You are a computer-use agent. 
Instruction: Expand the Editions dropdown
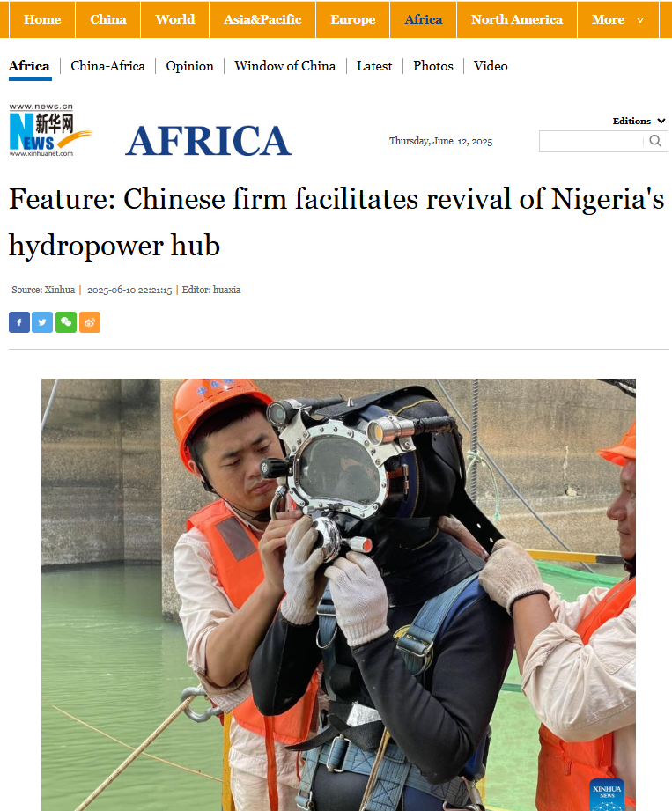(x=639, y=121)
